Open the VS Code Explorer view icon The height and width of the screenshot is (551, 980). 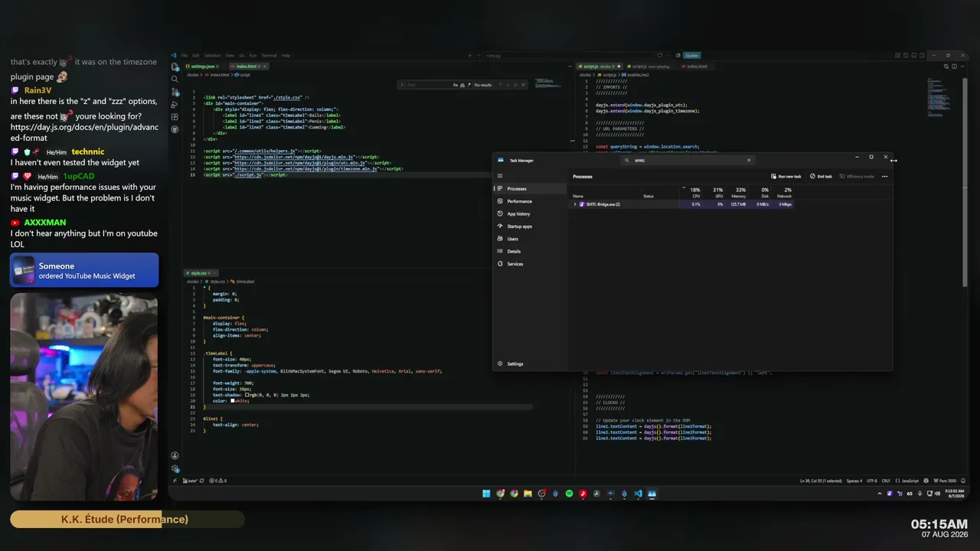tap(175, 67)
